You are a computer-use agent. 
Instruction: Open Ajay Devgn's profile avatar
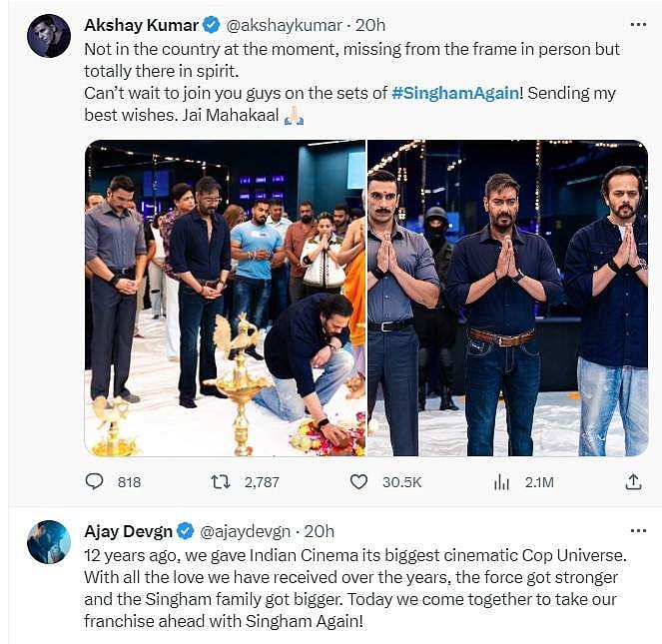[x=48, y=541]
